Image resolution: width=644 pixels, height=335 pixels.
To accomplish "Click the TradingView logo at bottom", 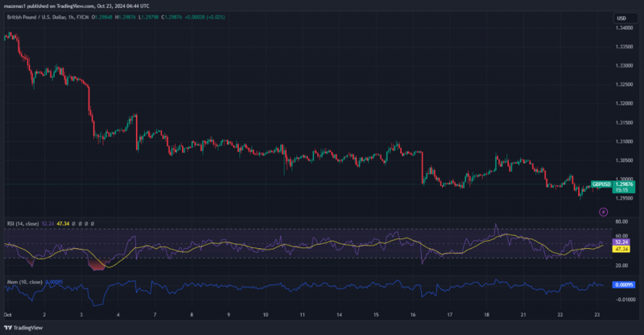I will 23,328.
